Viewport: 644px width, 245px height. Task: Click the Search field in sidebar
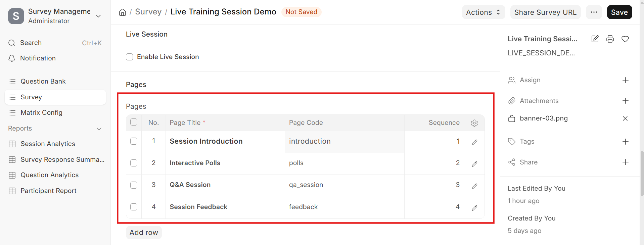pyautogui.click(x=55, y=43)
